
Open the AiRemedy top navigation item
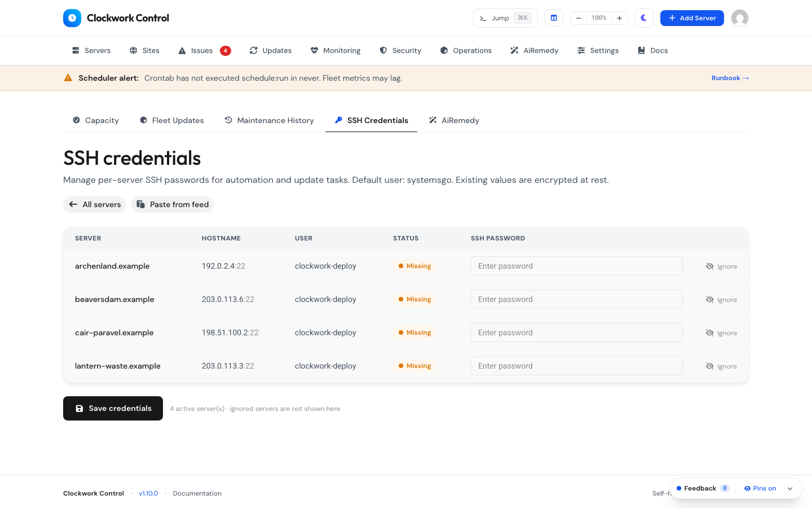tap(534, 50)
